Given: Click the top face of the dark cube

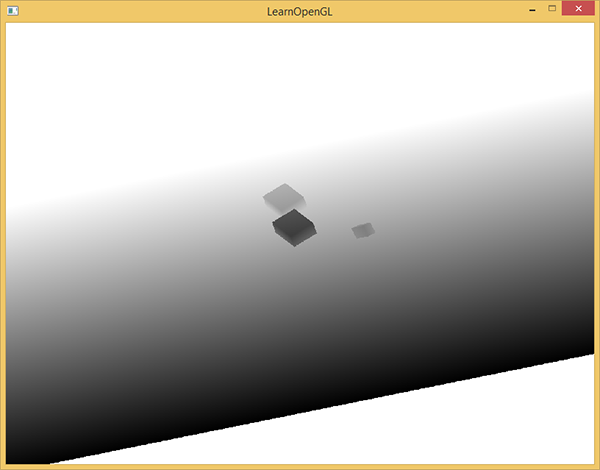Looking at the screenshot, I should pyautogui.click(x=293, y=221).
